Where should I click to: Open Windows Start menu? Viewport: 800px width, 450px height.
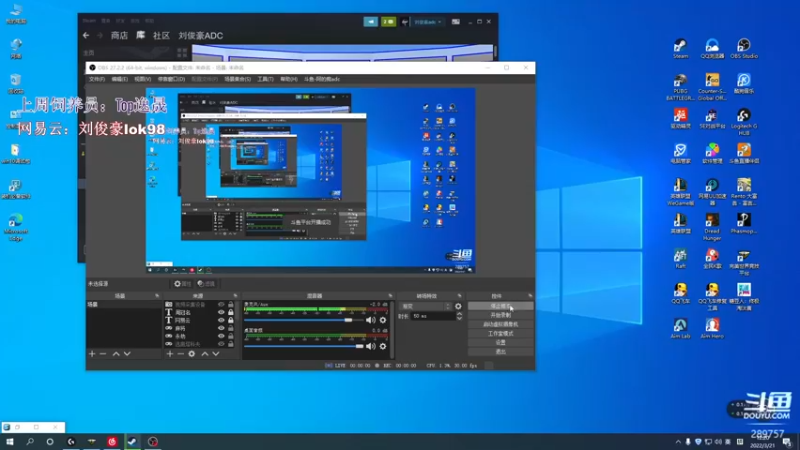(9, 442)
